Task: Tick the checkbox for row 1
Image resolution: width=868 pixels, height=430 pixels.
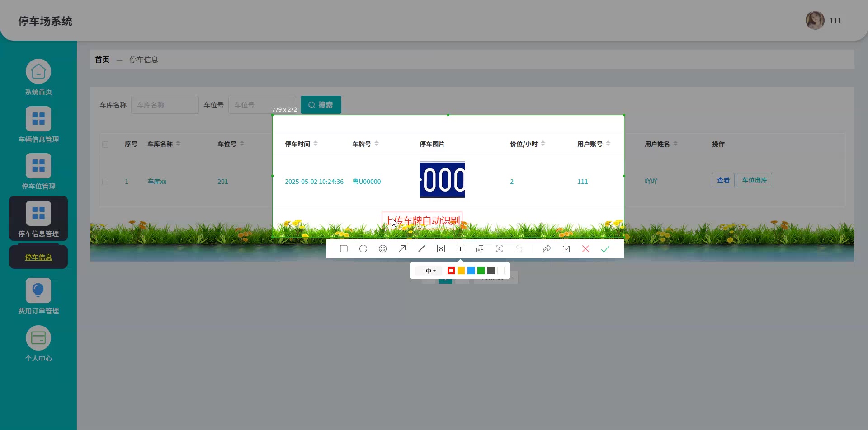Action: click(x=105, y=182)
